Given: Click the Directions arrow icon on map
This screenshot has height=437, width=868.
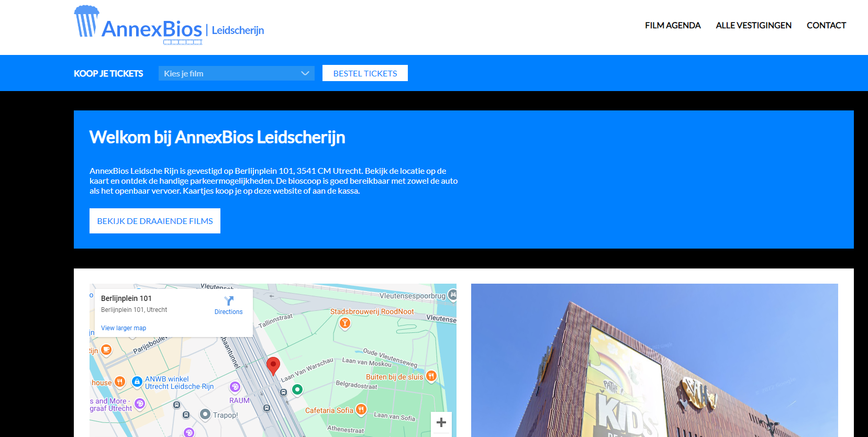Looking at the screenshot, I should pyautogui.click(x=229, y=301).
